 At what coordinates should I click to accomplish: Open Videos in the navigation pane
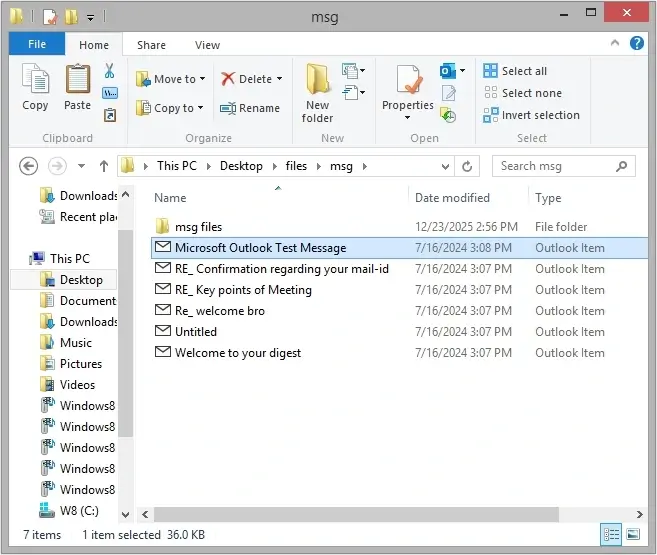click(68, 385)
